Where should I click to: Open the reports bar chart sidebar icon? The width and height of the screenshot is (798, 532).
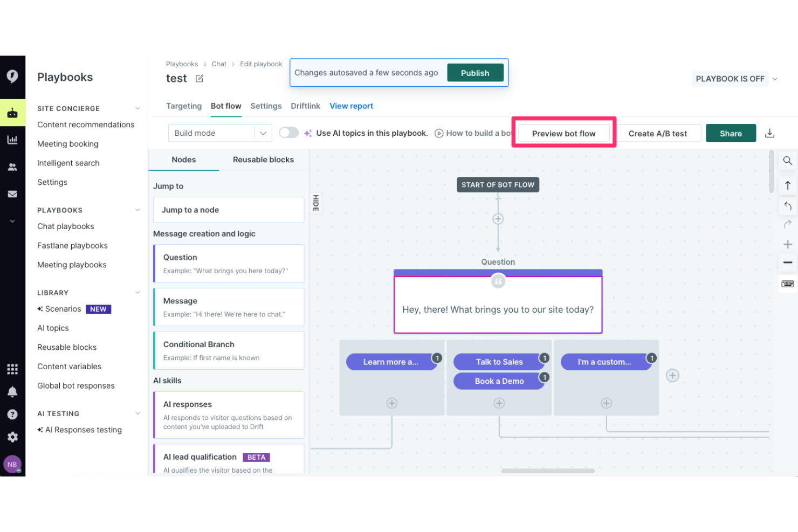[x=12, y=140]
